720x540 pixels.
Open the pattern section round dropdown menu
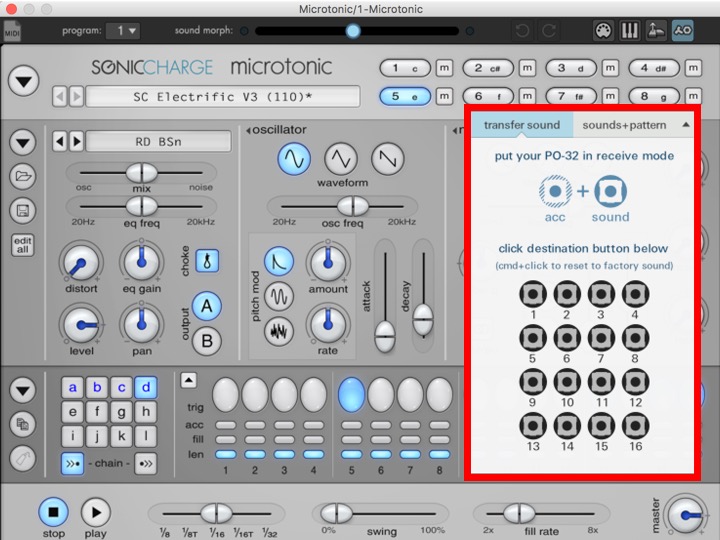point(23,391)
